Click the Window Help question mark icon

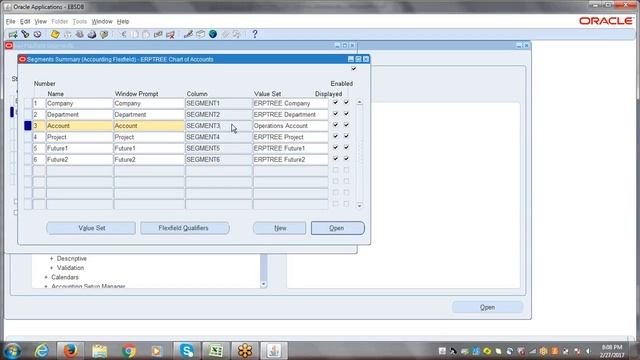click(x=255, y=34)
